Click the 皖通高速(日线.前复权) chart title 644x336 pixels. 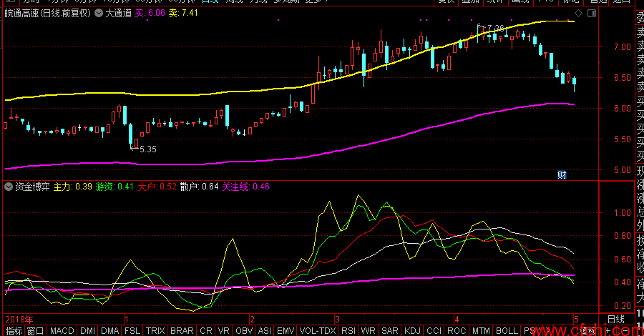pos(48,13)
